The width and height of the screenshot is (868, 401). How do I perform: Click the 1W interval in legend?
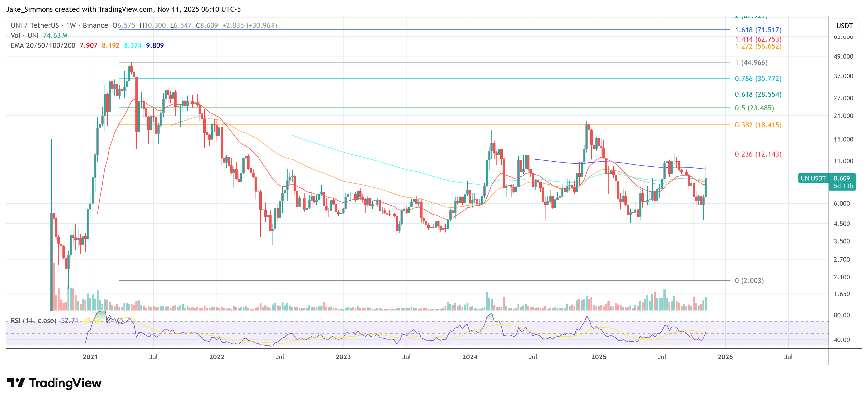pos(71,25)
